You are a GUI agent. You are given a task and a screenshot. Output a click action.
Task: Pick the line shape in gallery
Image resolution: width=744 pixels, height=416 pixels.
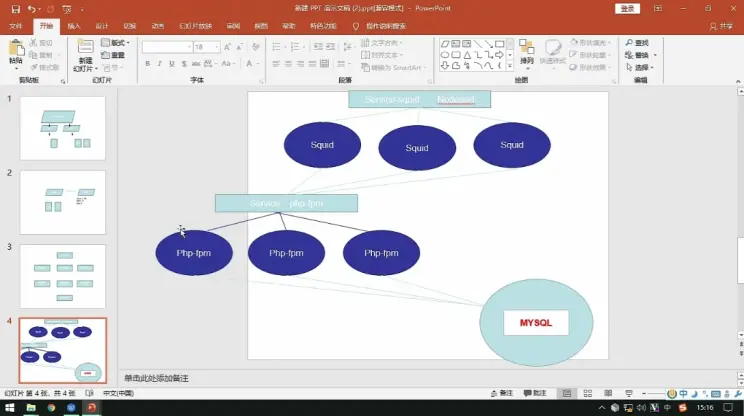477,44
